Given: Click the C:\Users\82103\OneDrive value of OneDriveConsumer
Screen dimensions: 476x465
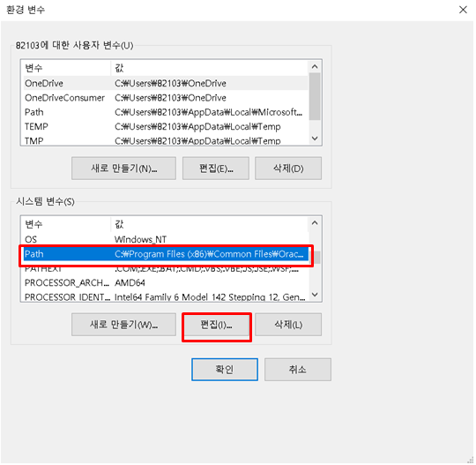Looking at the screenshot, I should [170, 98].
